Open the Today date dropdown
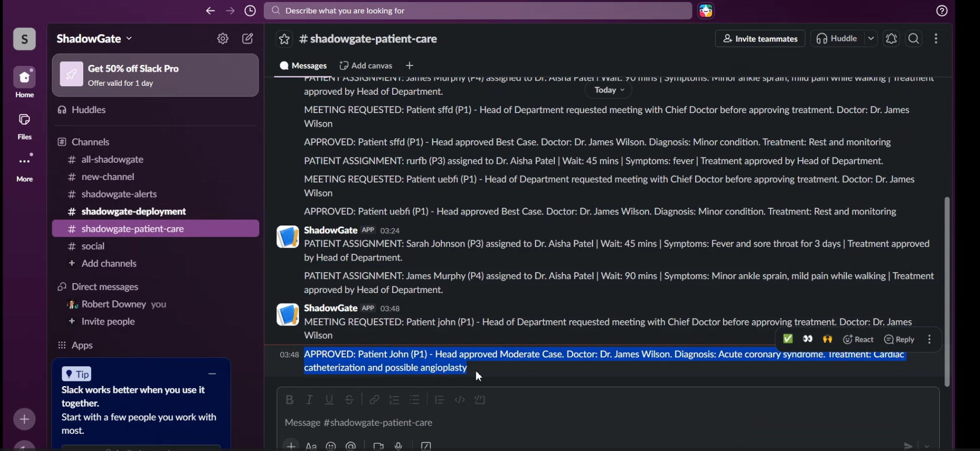This screenshot has height=451, width=980. point(608,91)
